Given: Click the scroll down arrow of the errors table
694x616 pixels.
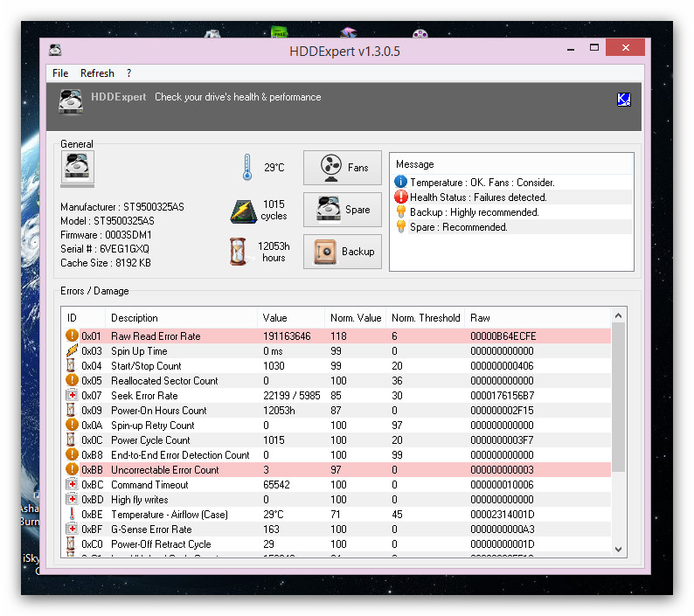Looking at the screenshot, I should (x=618, y=550).
